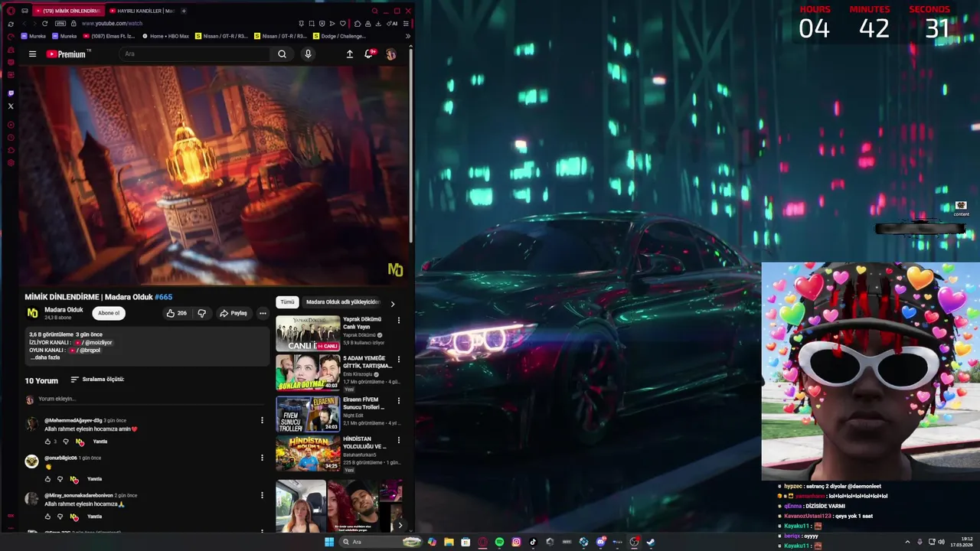Select the Tümü filter chip
Screen dimensions: 980x551
pyautogui.click(x=287, y=302)
